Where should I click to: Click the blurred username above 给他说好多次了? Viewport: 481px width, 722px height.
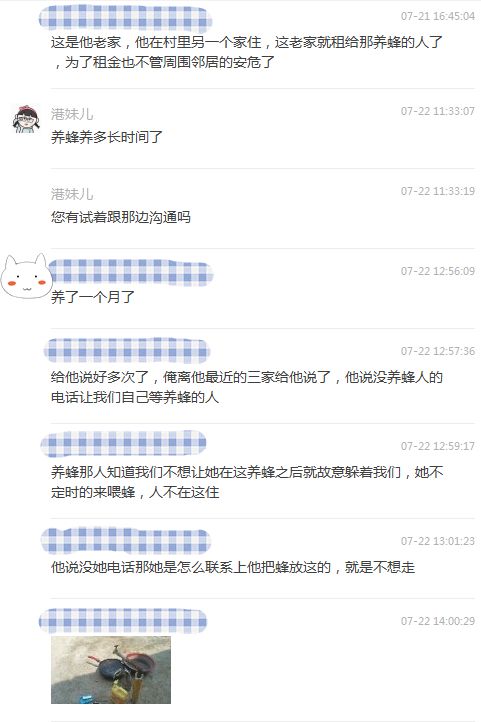[x=127, y=350]
